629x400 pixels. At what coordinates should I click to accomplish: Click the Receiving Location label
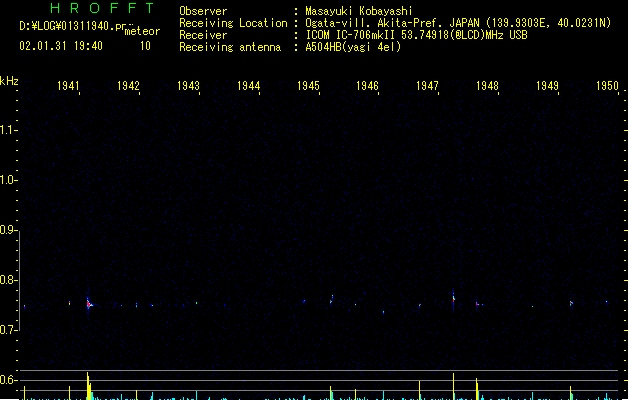click(x=233, y=23)
